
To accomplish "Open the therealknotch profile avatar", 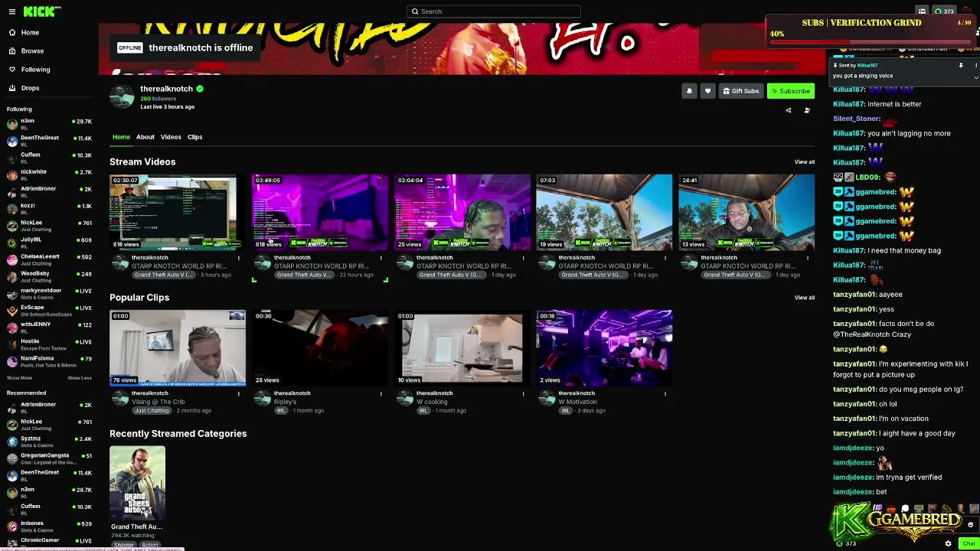I will pyautogui.click(x=122, y=97).
